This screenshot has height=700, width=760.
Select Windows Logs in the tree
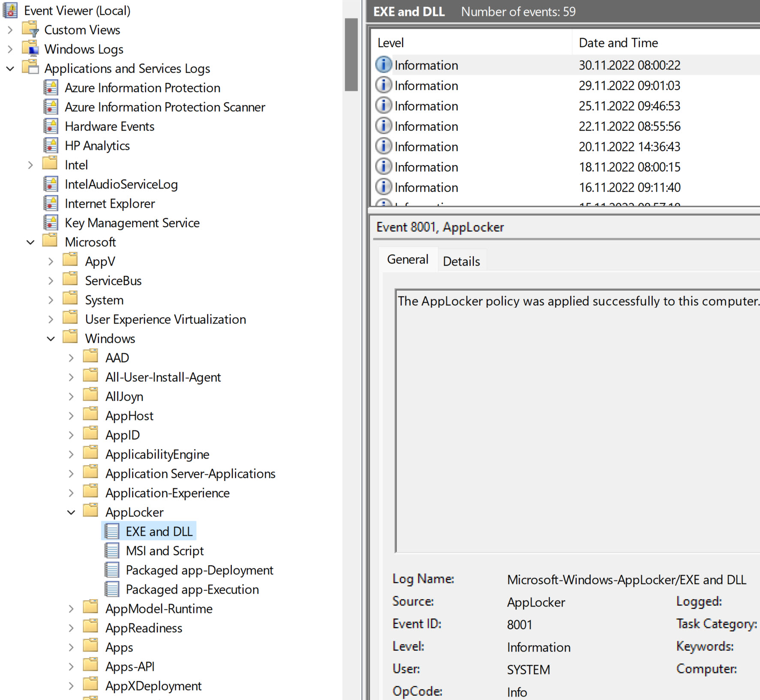pyautogui.click(x=83, y=49)
